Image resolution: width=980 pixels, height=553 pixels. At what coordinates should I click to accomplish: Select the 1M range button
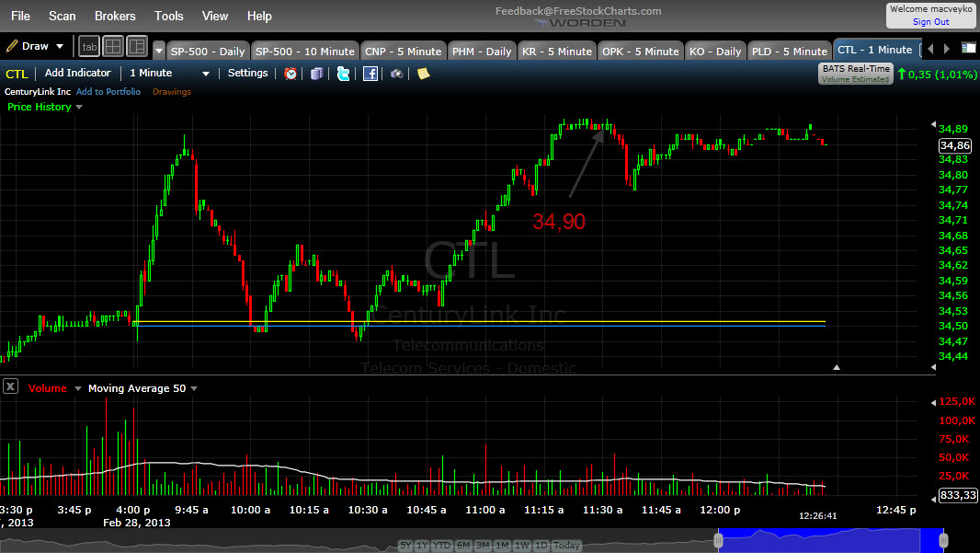click(x=503, y=545)
